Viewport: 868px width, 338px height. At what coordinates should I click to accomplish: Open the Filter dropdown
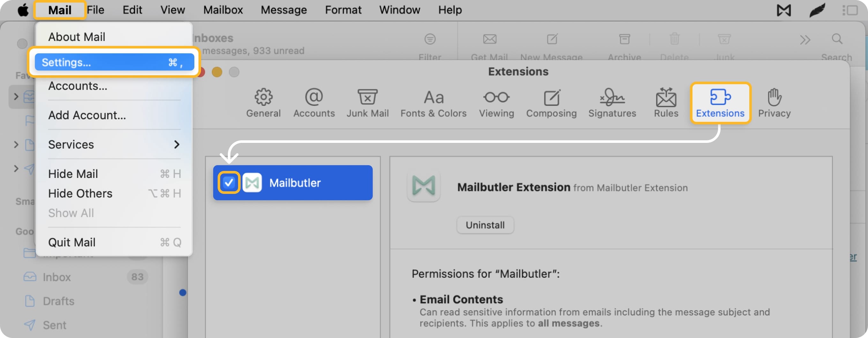pos(430,44)
